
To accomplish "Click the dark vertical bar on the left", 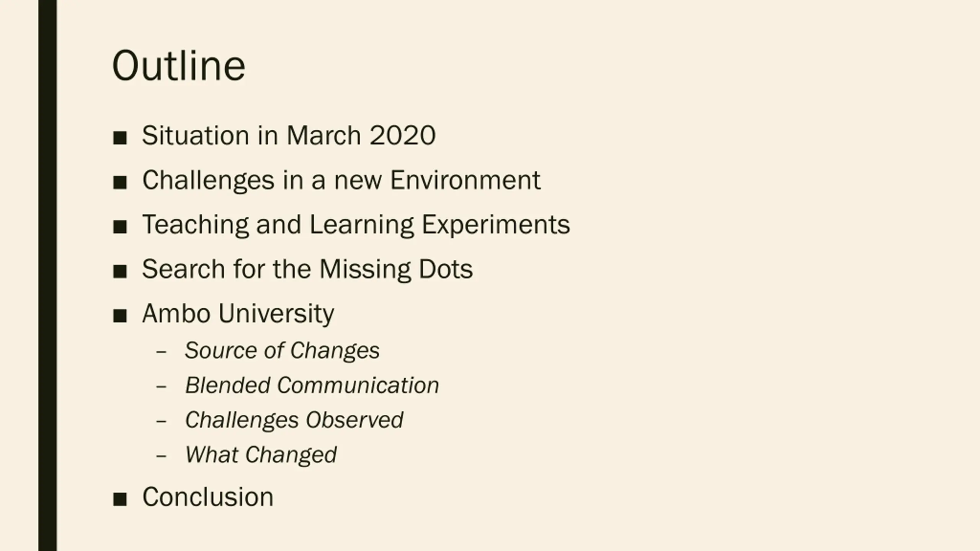I will pos(47,275).
